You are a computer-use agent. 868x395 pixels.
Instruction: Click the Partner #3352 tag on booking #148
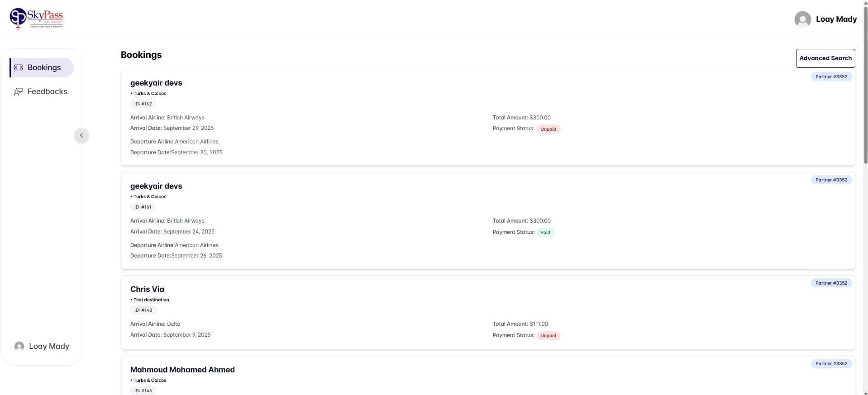[x=831, y=283]
